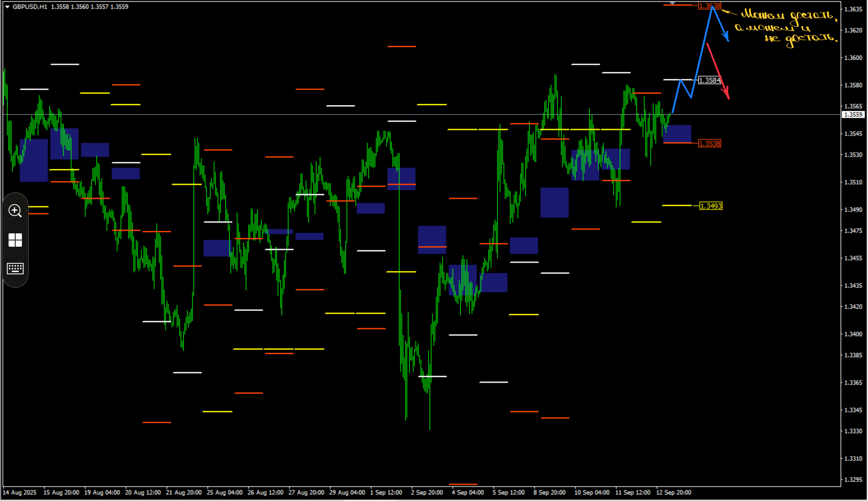Expand the triangle menu beside GBPUSD,H1
Image resolution: width=868 pixels, height=501 pixels.
pyautogui.click(x=7, y=7)
